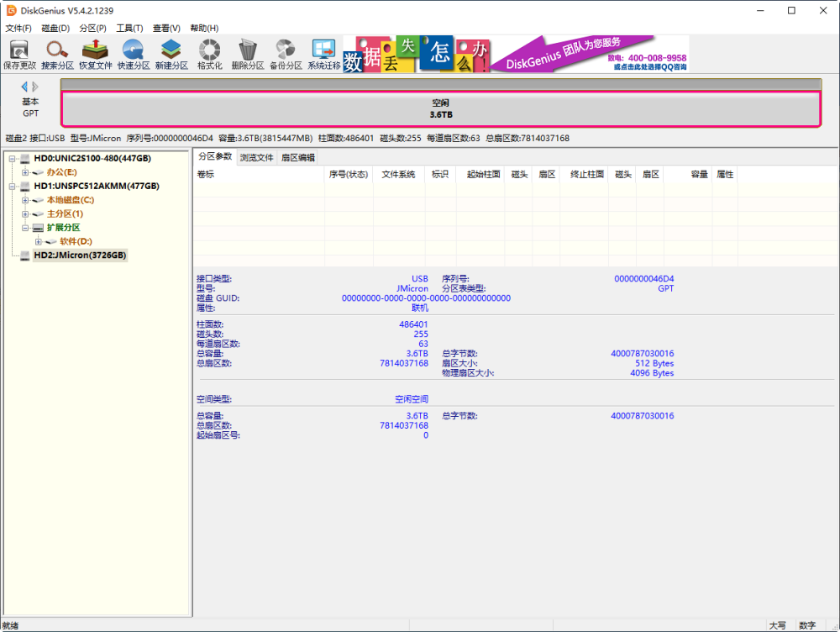Screen dimensions: 840x632
Task: Click the Search Partitions (搜索分区) icon
Action: point(57,54)
